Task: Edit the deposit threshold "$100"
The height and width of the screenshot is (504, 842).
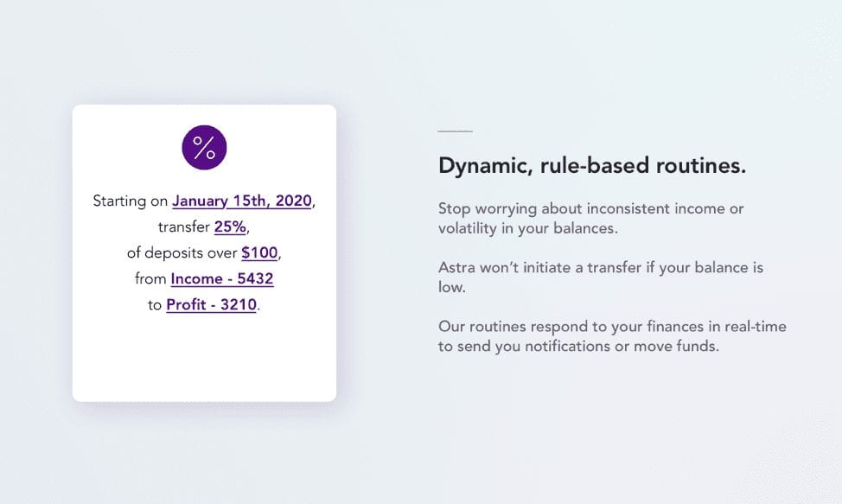Action: (x=261, y=252)
